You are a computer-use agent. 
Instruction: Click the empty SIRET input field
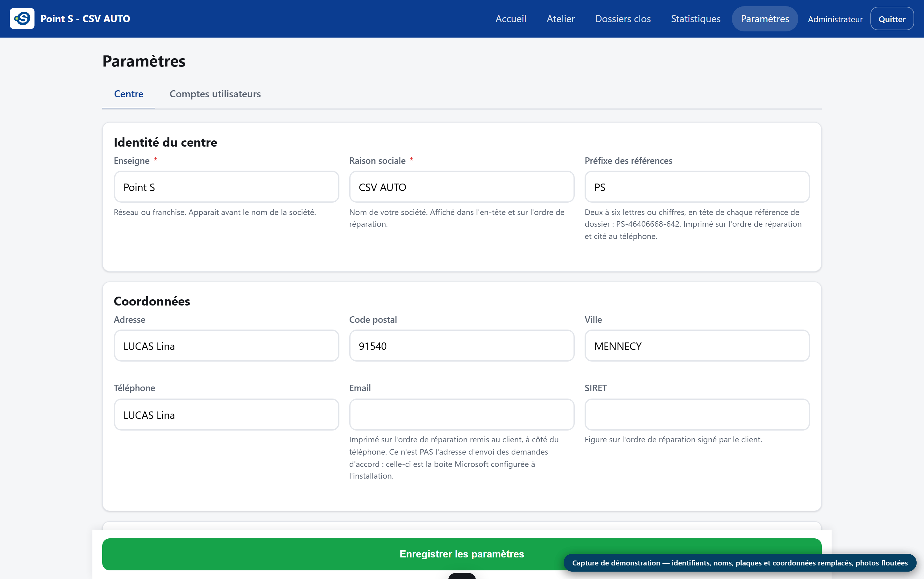pyautogui.click(x=697, y=415)
